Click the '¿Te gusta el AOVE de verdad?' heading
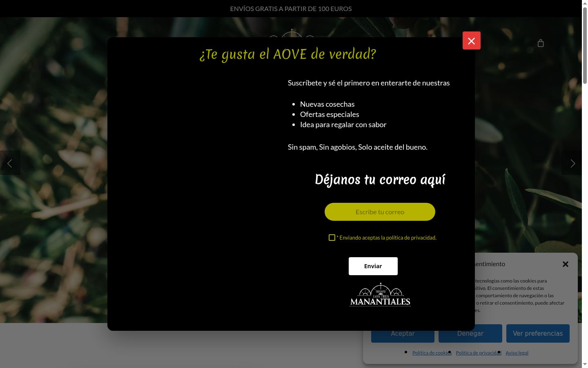Image resolution: width=588 pixels, height=368 pixels. (x=288, y=54)
